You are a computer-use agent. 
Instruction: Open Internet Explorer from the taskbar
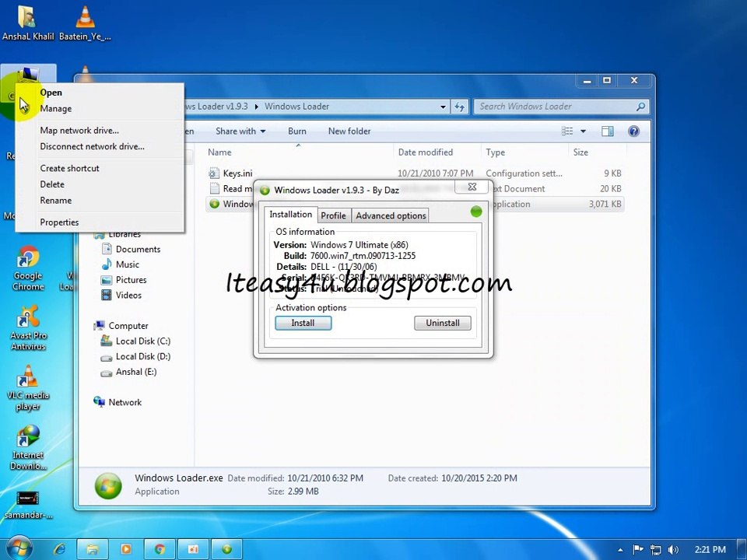[x=60, y=549]
